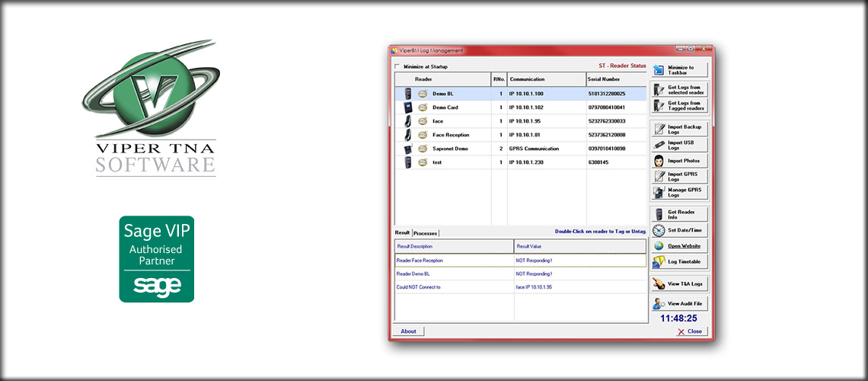Click the ViperBM app icon in the title bar
The image size is (868, 381).
point(394,50)
